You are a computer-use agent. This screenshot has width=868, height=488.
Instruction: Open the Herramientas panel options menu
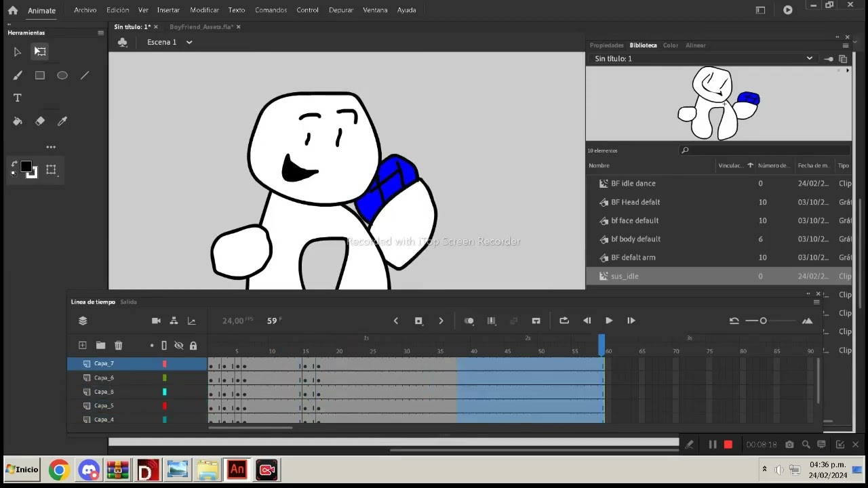tap(100, 33)
